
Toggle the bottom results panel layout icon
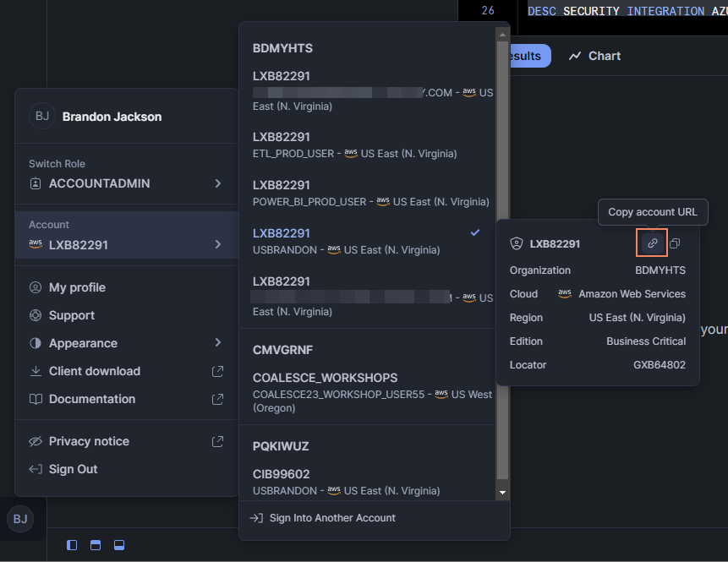click(119, 545)
